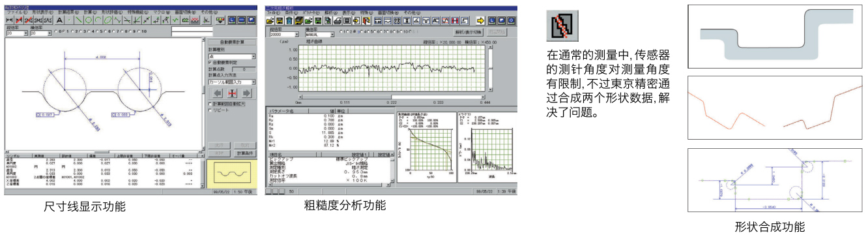Click the trash can icon in roughness toolbar

[x=289, y=21]
